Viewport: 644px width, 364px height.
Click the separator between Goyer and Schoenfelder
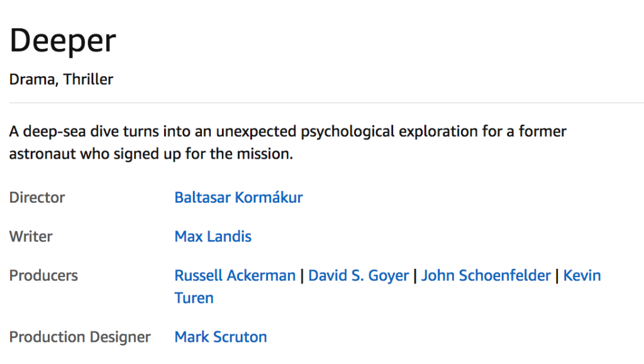pos(415,276)
